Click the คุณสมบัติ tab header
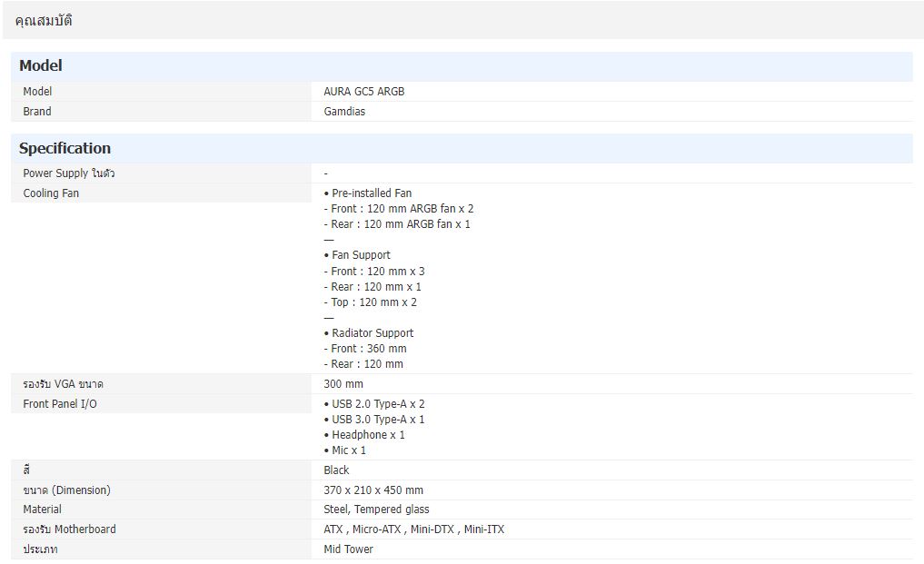Image resolution: width=924 pixels, height=564 pixels. tap(44, 20)
